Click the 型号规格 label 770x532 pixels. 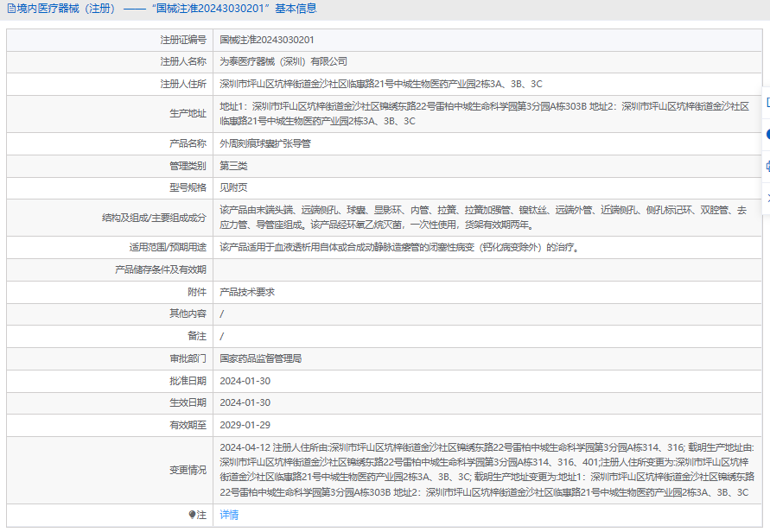188,187
